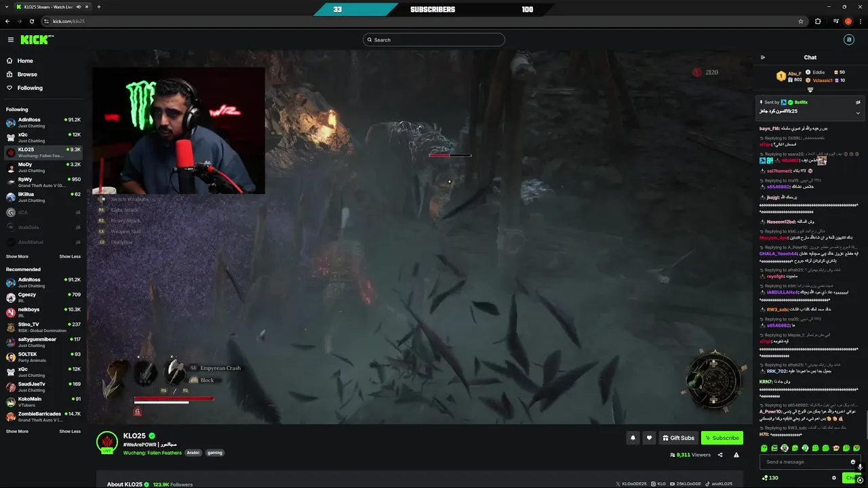Open Stino_TV in Recommended list
The image size is (868, 488).
43,327
